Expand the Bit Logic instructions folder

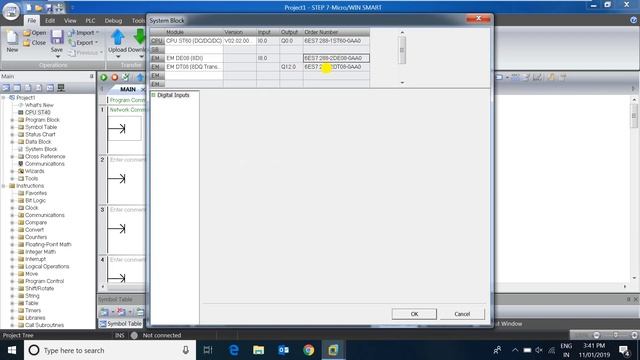coord(12,201)
